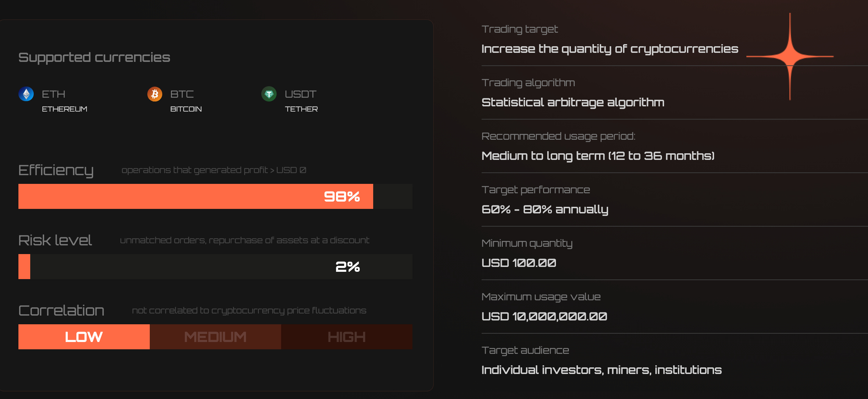Click the green Tether coin icon

point(269,94)
